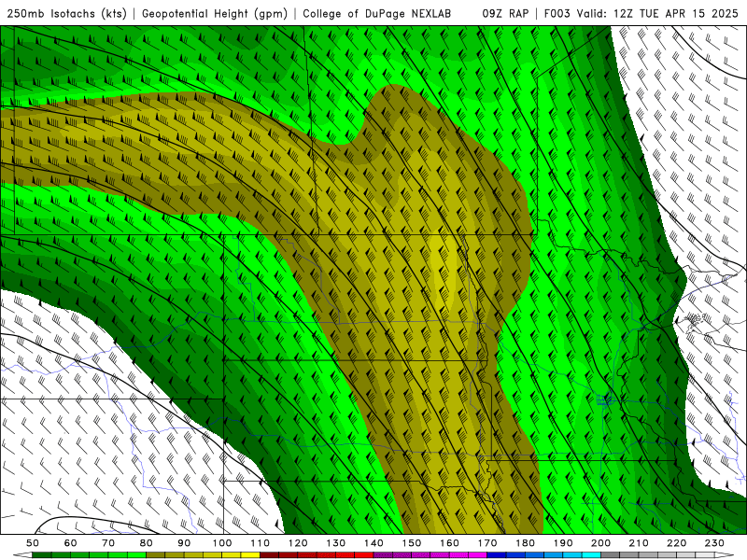Screen dimensions: 747x560
Task: Click the 130 value on the color scale
Action: tap(336, 543)
